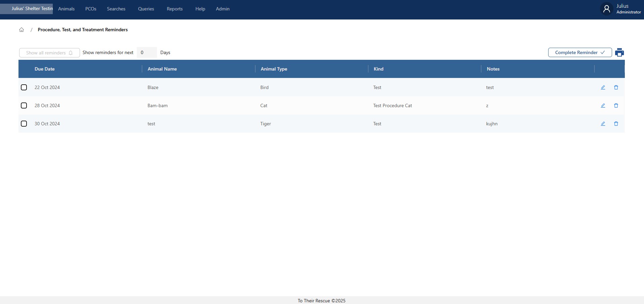Viewport: 644px width, 304px height.
Task: Open the Reports menu
Action: [174, 9]
